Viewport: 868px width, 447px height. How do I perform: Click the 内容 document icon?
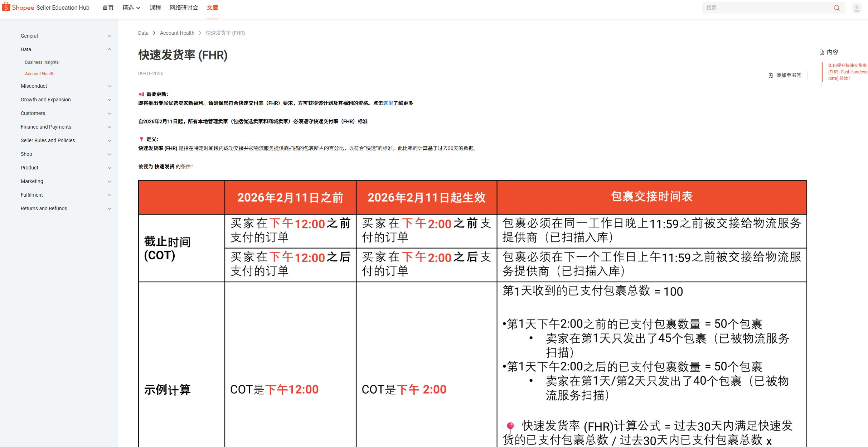[822, 52]
